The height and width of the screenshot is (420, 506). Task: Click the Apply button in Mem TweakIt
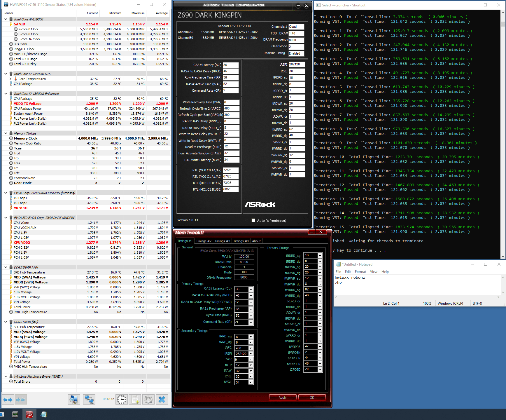pyautogui.click(x=283, y=398)
